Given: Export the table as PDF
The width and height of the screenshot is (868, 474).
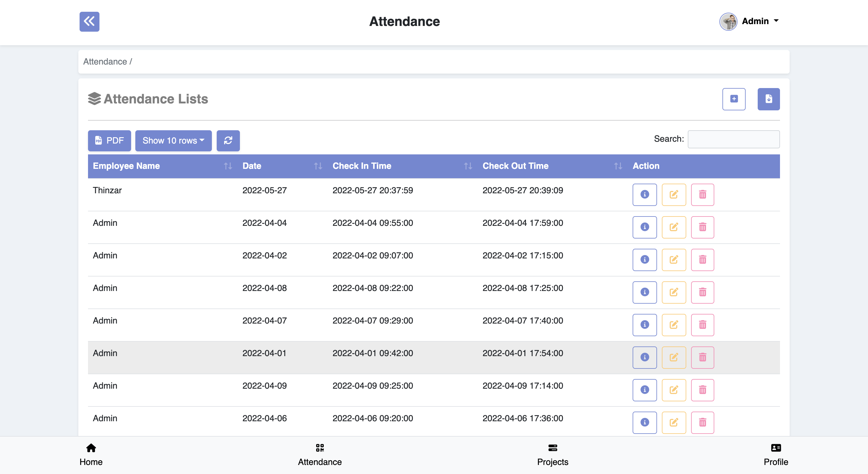Looking at the screenshot, I should tap(109, 141).
